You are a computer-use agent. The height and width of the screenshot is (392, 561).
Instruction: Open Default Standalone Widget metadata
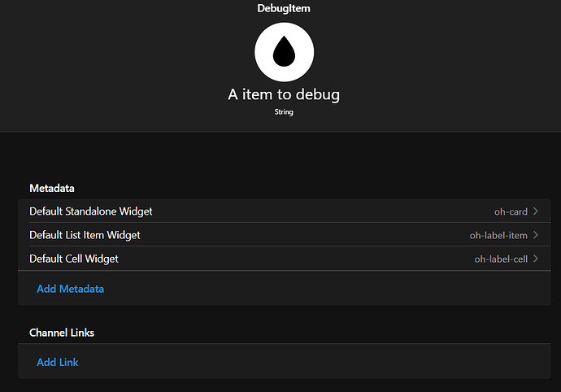coord(284,211)
